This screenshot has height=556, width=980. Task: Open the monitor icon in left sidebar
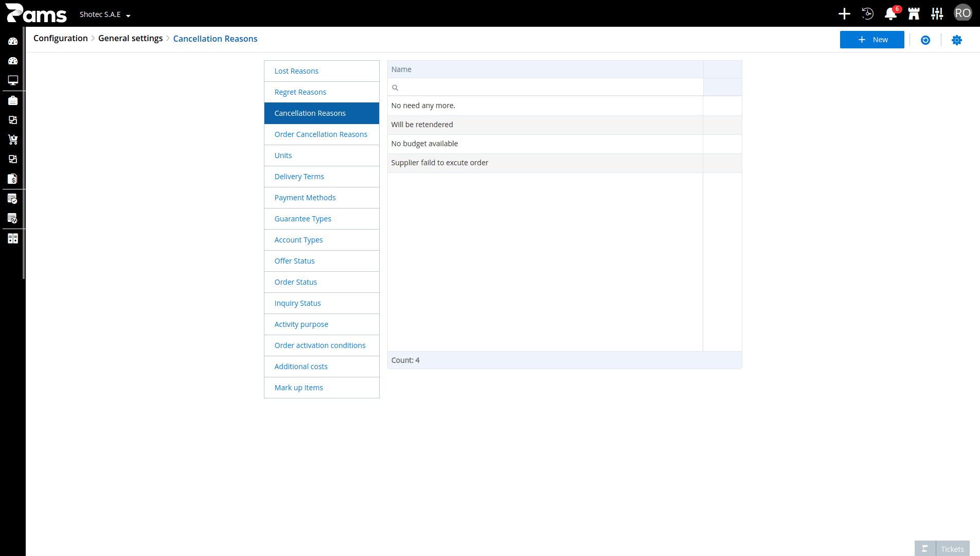point(13,80)
